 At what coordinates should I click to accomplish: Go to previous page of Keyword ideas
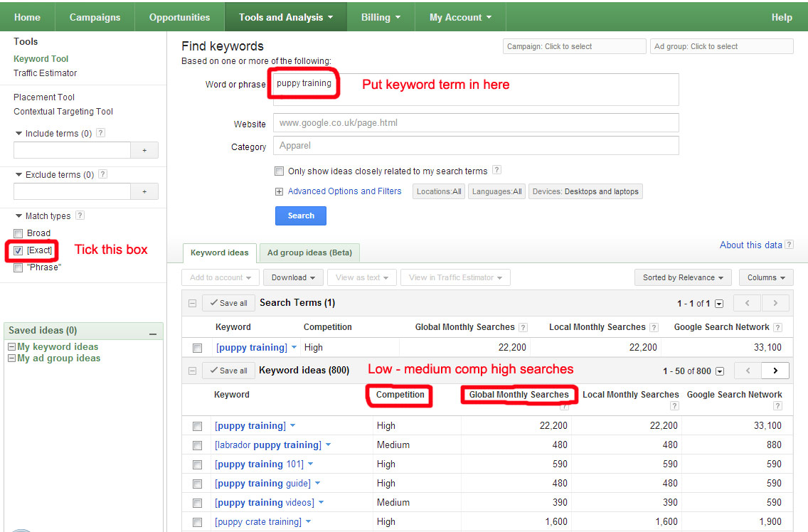748,371
